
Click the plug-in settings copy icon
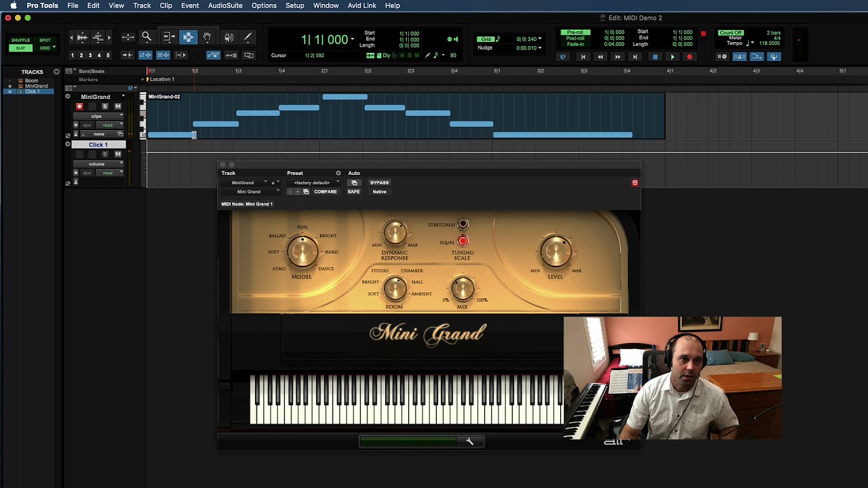coord(306,192)
